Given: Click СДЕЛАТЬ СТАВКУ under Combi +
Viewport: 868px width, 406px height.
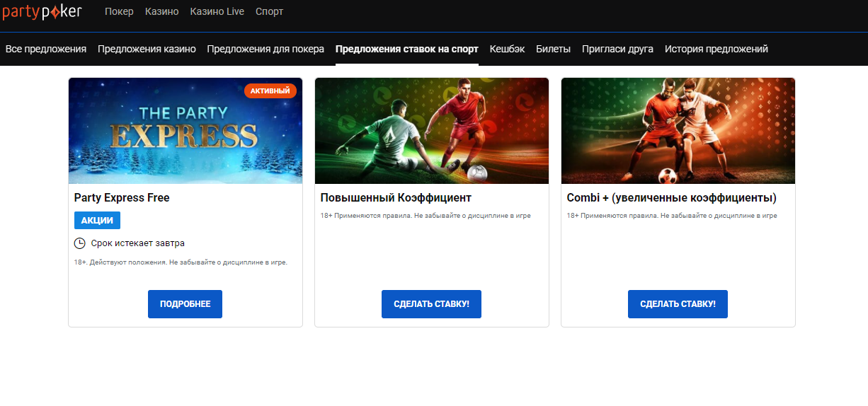Looking at the screenshot, I should click(x=678, y=304).
